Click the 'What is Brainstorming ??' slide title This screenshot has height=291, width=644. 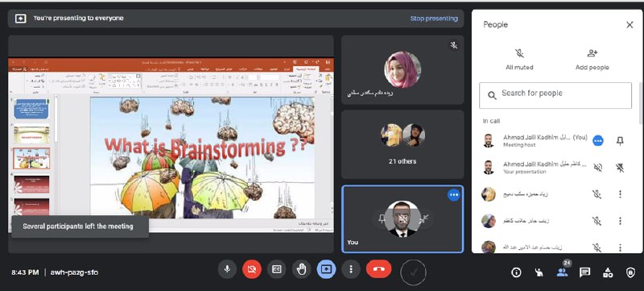pyautogui.click(x=205, y=148)
